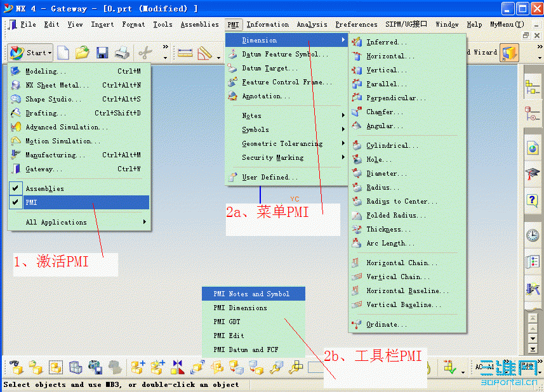544x392 pixels.
Task: Click the Cylindrical dimension icon
Action: (x=357, y=145)
